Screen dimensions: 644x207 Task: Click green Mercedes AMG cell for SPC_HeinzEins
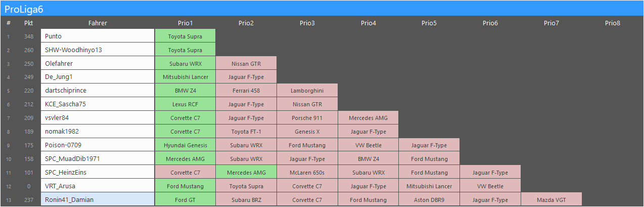point(246,173)
